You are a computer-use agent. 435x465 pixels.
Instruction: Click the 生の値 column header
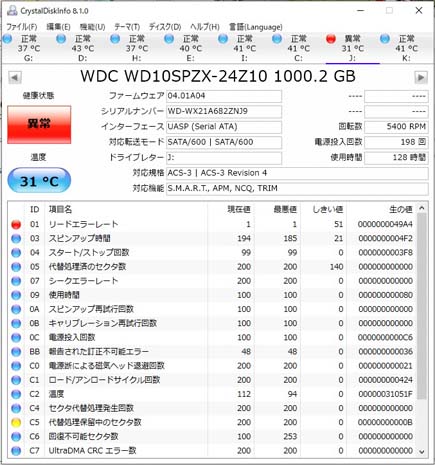(x=401, y=209)
